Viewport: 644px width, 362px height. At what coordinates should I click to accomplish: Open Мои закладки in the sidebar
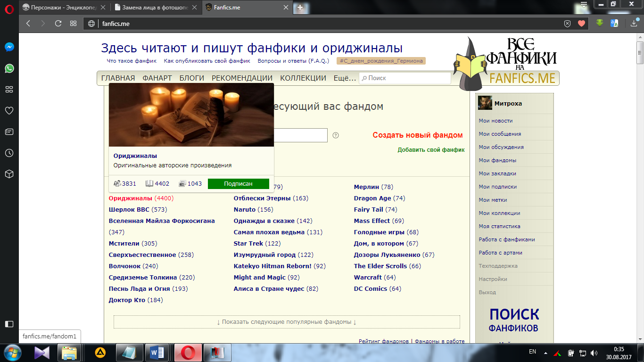(x=497, y=173)
